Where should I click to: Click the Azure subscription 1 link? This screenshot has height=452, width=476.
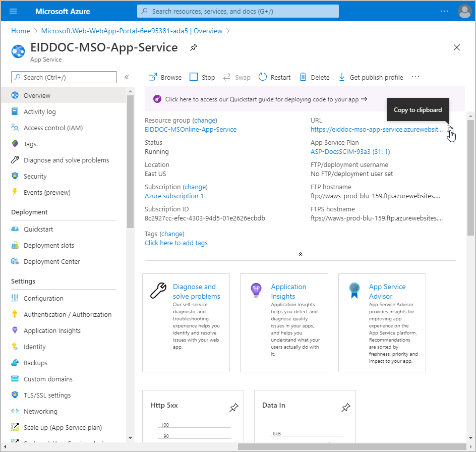[174, 196]
